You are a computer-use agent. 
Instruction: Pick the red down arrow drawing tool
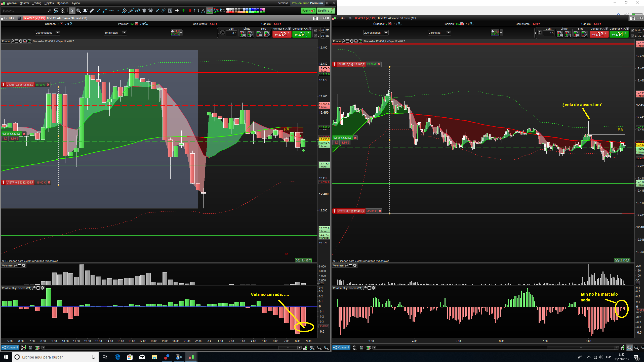point(190,11)
